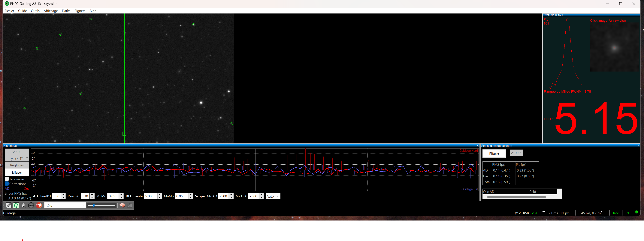This screenshot has height=241, width=644.
Task: Open the Darks menu
Action: click(x=66, y=11)
